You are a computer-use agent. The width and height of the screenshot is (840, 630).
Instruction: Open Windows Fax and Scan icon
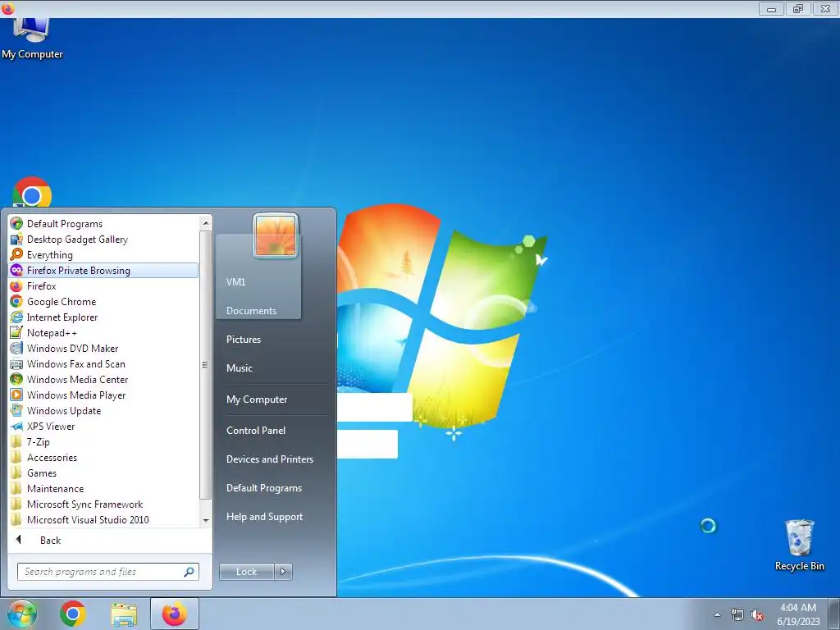[x=16, y=363]
